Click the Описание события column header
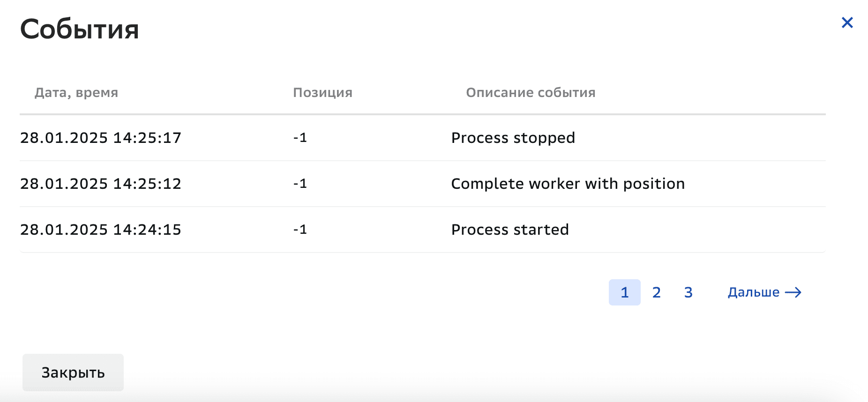 click(x=530, y=92)
